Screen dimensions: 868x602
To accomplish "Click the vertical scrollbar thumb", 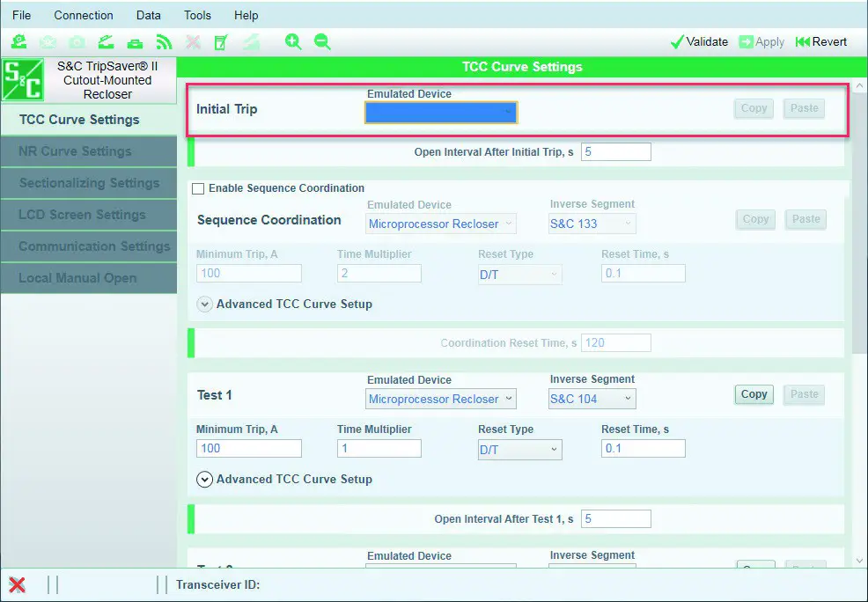I will 859,221.
